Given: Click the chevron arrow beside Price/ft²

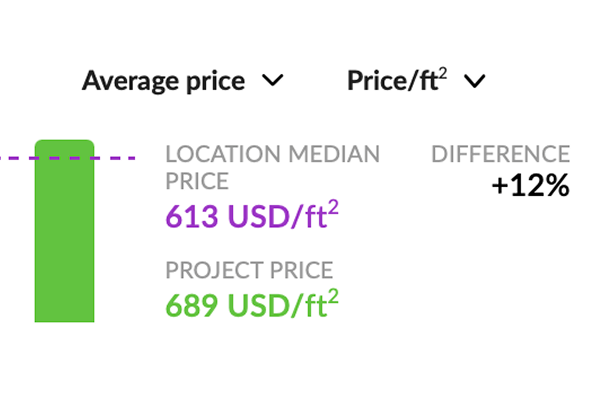Looking at the screenshot, I should click(x=475, y=81).
